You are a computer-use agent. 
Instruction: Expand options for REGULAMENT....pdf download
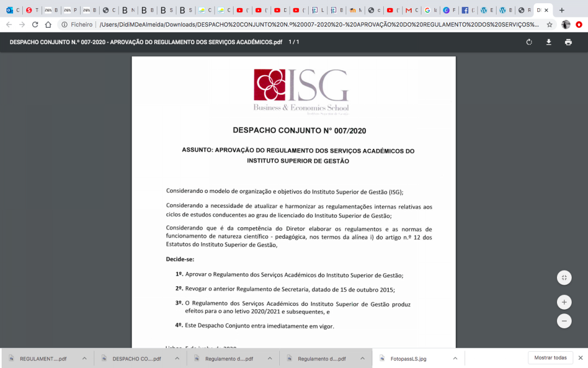(x=84, y=358)
